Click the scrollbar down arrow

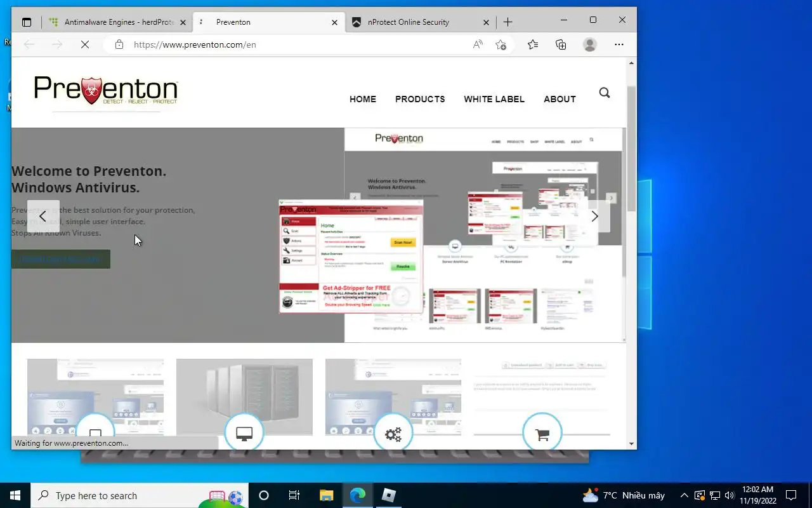click(631, 444)
